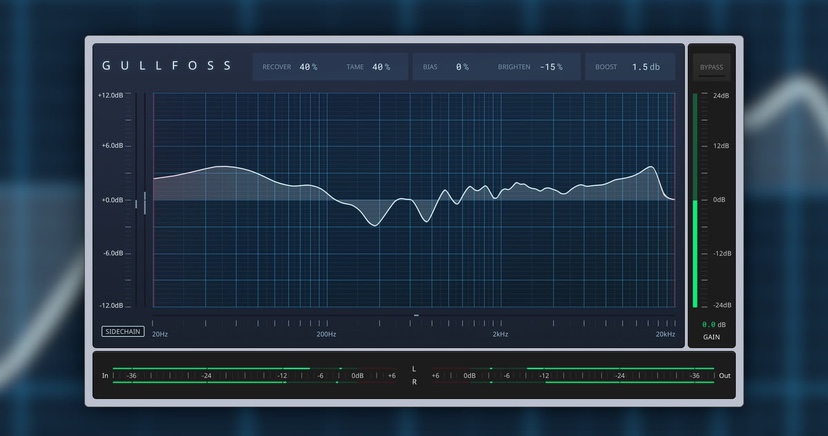Click the 200Hz frequency label
This screenshot has width=828, height=436.
click(326, 334)
